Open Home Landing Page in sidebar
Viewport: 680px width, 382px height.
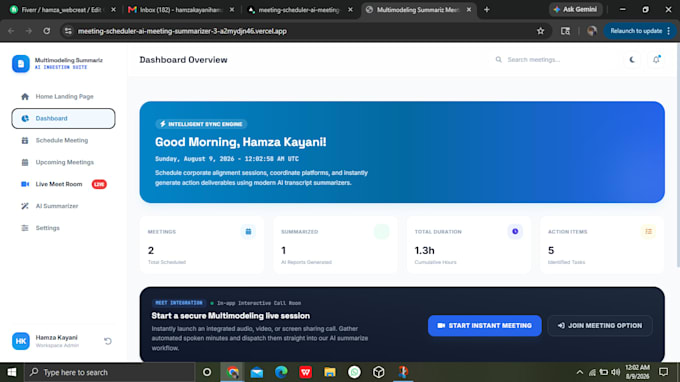(x=63, y=96)
